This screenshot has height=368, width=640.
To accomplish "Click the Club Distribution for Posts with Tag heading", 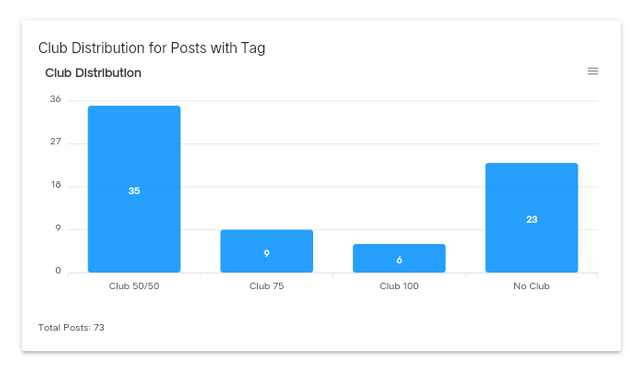I will point(152,48).
